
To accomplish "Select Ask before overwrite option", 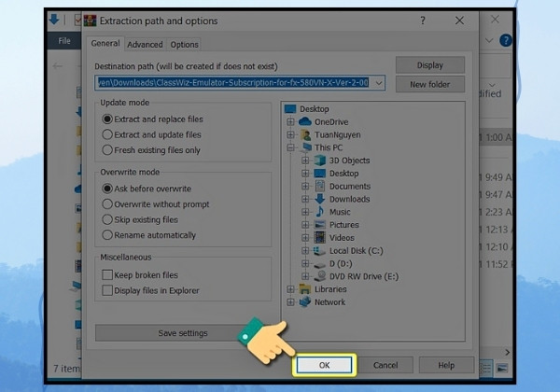I will (x=147, y=189).
